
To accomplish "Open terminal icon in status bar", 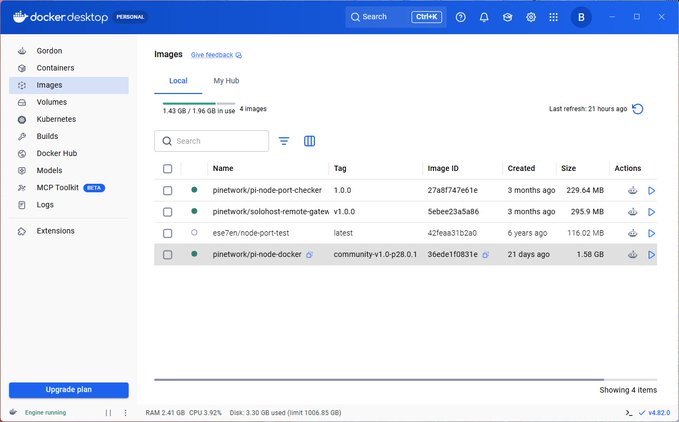I will point(629,413).
